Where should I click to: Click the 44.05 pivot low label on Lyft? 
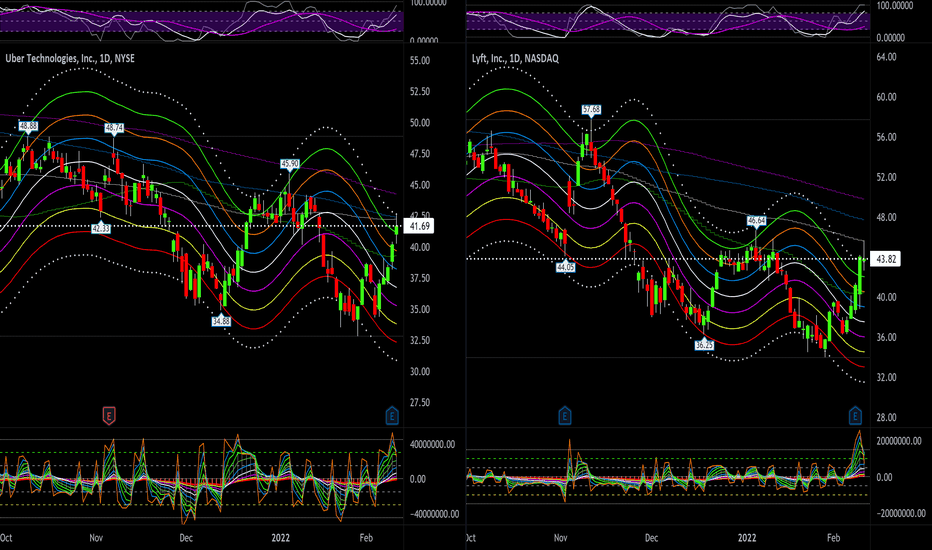(x=566, y=268)
